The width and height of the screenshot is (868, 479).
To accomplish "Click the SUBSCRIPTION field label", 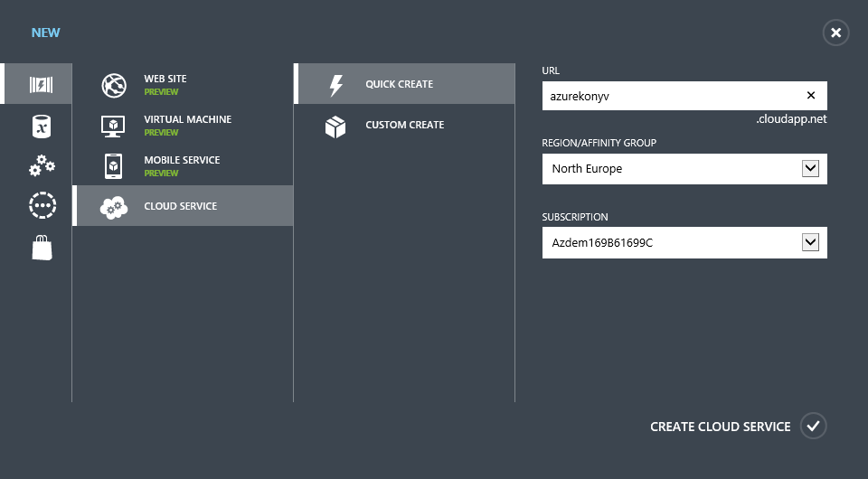I will 575,217.
